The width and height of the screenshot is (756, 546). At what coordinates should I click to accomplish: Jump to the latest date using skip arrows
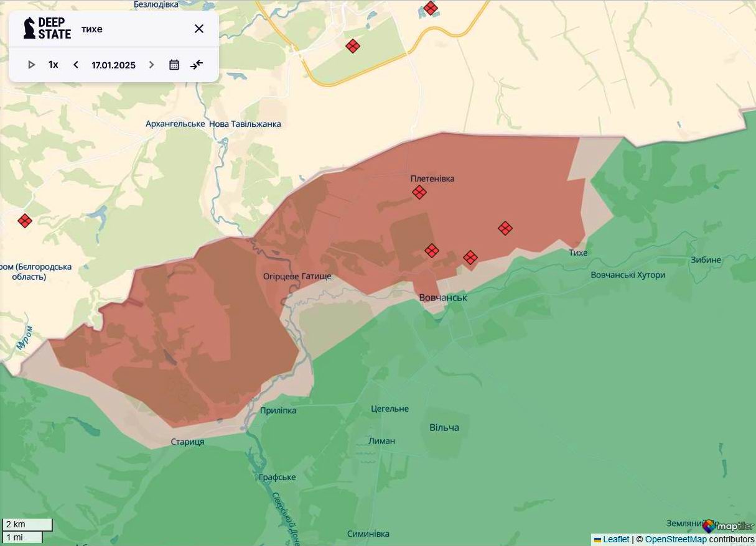click(x=197, y=64)
